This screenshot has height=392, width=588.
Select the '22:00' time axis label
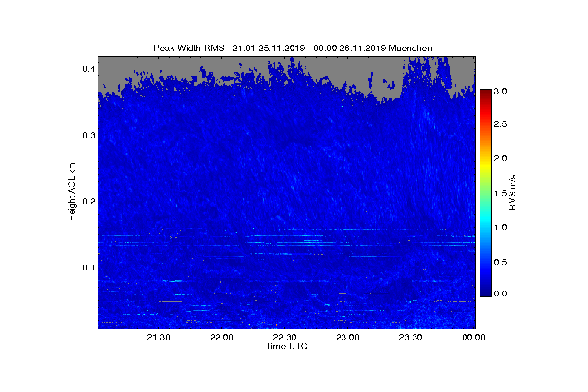pos(222,338)
